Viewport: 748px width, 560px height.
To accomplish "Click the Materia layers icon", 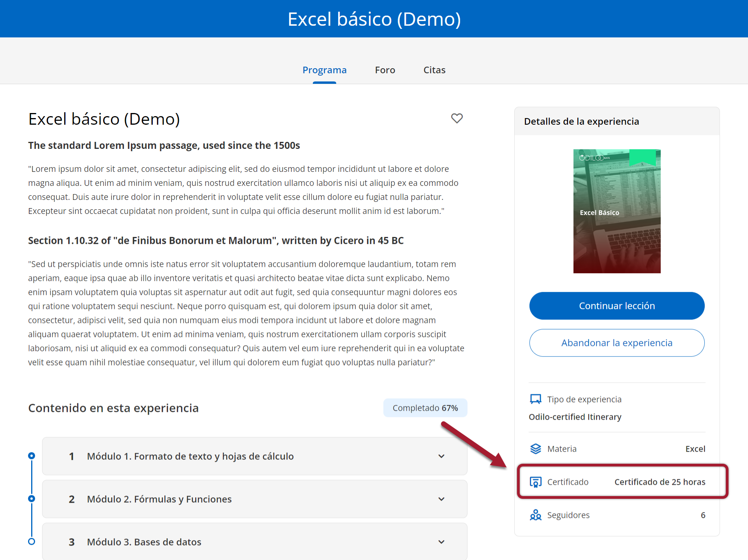I will pyautogui.click(x=536, y=449).
